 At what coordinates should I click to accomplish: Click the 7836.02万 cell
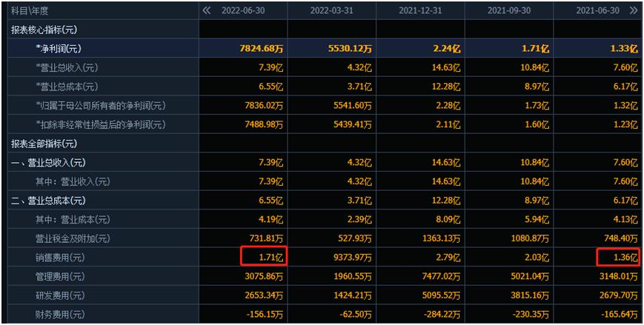coord(263,106)
